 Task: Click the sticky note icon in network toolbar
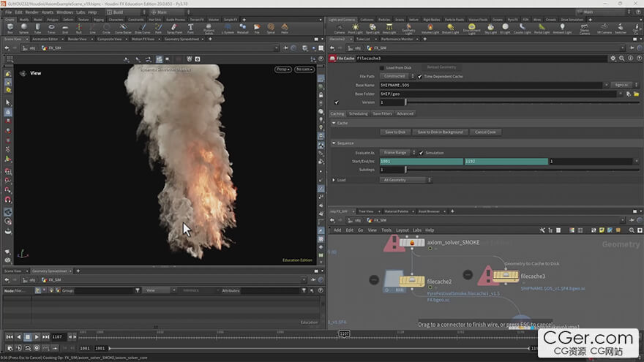(602, 230)
